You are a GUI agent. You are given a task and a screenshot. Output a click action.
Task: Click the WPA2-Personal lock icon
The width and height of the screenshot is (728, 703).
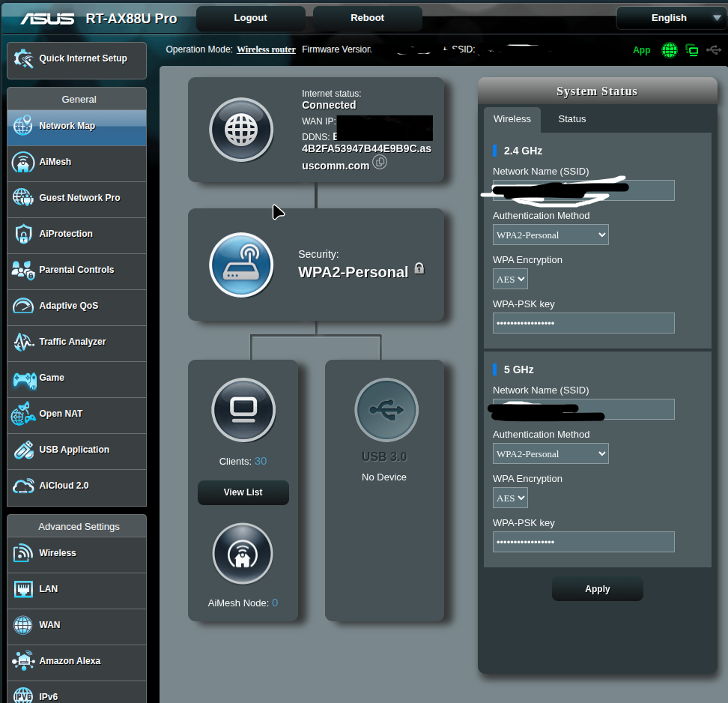click(x=419, y=268)
